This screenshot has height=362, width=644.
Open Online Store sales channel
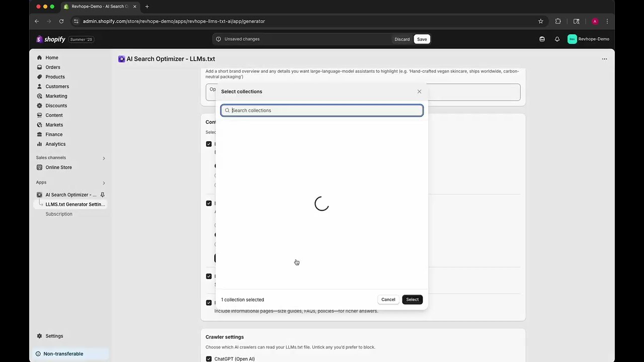[x=58, y=167]
